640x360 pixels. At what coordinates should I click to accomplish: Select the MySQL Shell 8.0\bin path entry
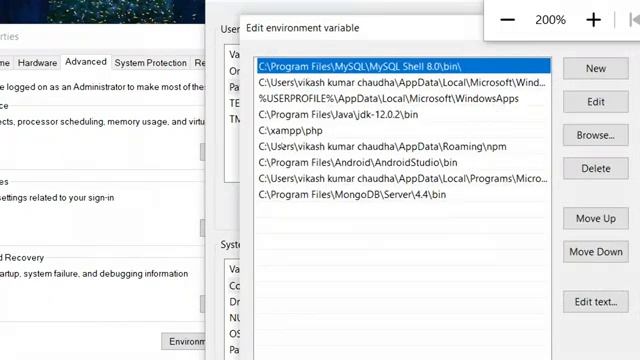click(403, 67)
